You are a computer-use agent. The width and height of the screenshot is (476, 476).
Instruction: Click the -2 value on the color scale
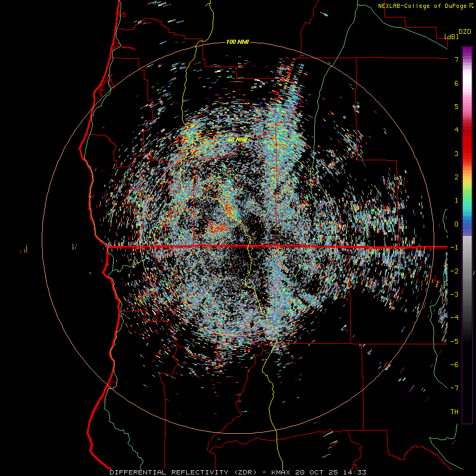tap(454, 271)
